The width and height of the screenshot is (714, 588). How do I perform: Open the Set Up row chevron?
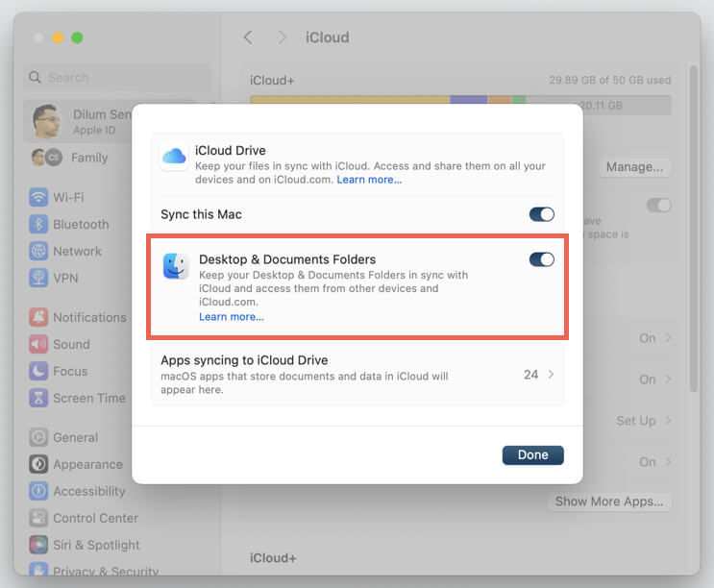(x=668, y=421)
